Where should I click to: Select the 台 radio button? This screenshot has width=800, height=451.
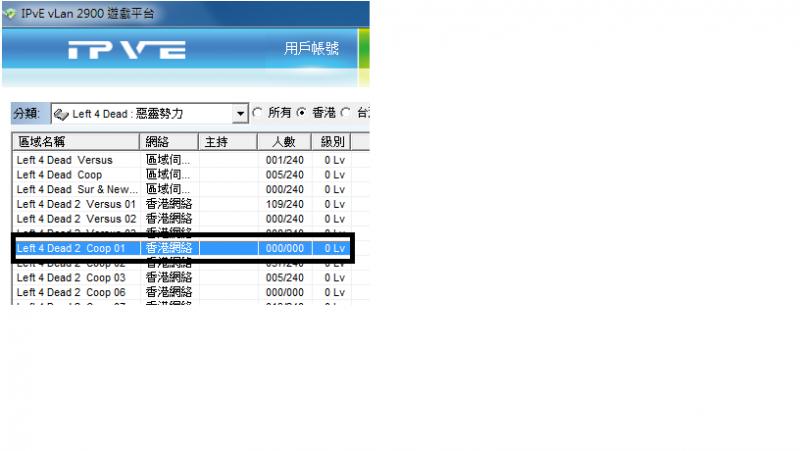coord(345,112)
